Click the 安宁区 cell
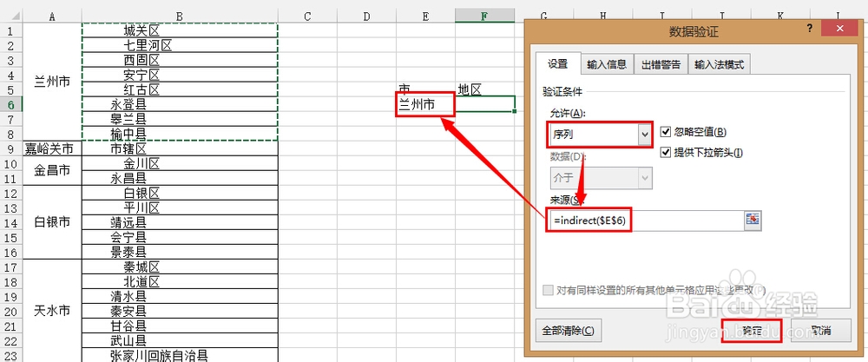The height and width of the screenshot is (362, 868). pyautogui.click(x=180, y=74)
